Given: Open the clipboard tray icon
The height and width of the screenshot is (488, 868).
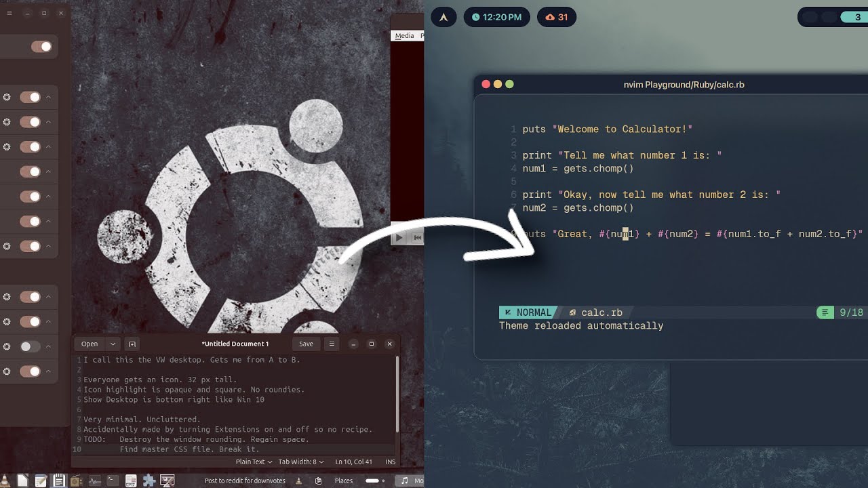Looking at the screenshot, I should tap(318, 481).
